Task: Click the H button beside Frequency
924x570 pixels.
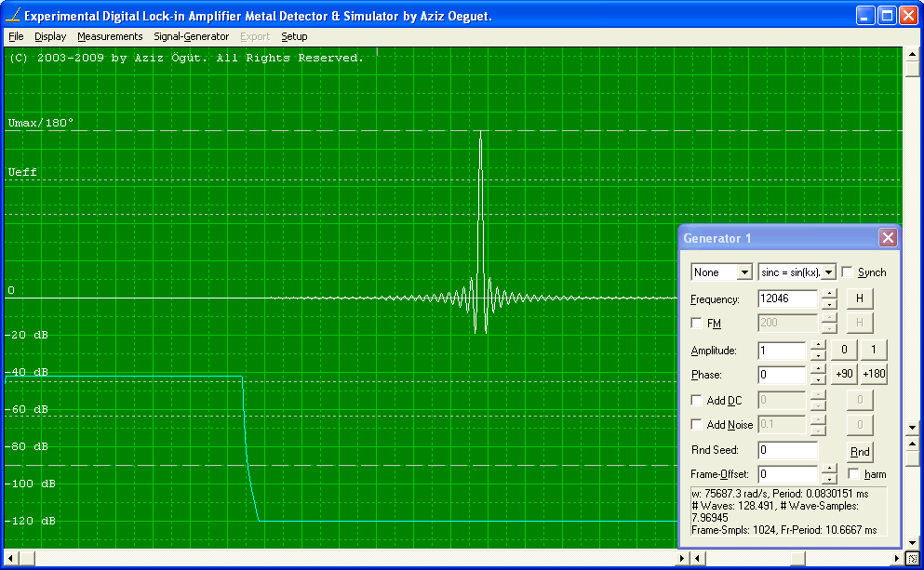Action: pos(860,298)
